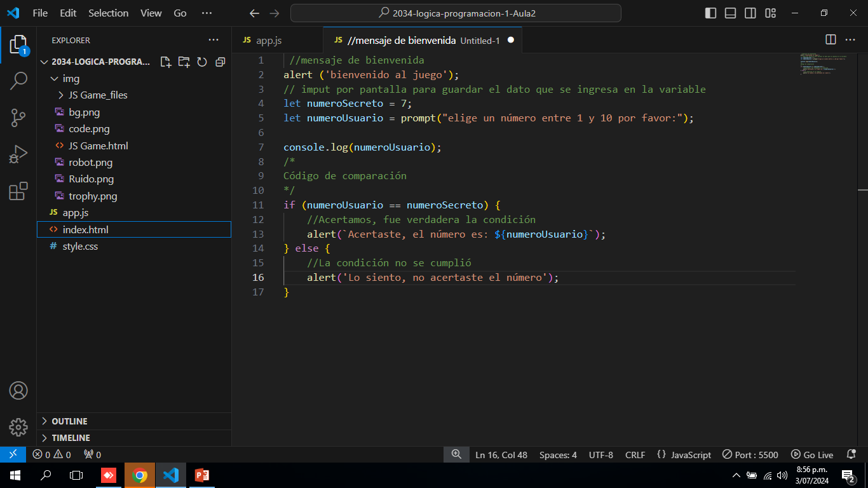Open Chrome from the Windows taskbar
Image resolution: width=868 pixels, height=488 pixels.
[140, 475]
